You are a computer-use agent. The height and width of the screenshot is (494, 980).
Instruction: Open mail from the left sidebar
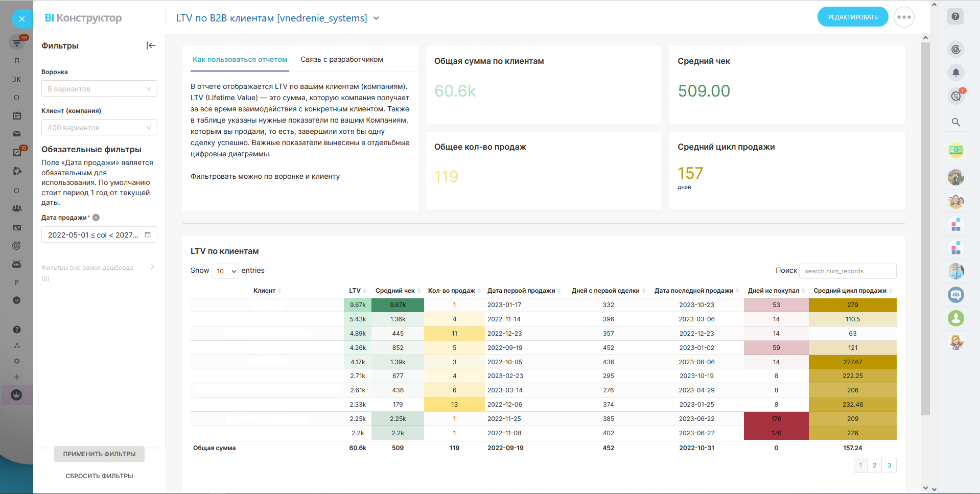(x=17, y=134)
